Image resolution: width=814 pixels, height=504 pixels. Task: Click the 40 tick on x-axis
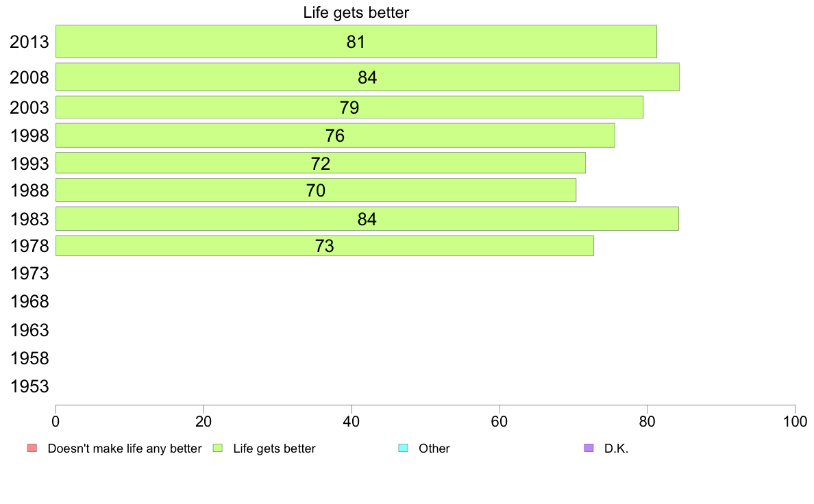point(351,421)
